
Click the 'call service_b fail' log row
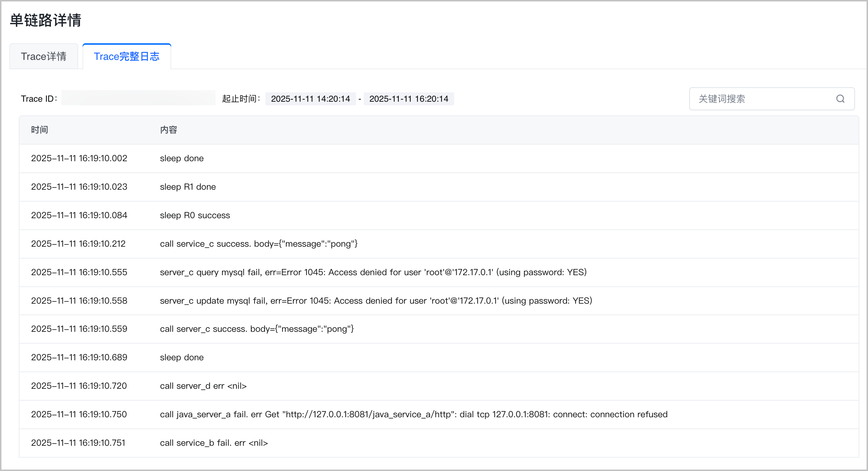(x=439, y=443)
